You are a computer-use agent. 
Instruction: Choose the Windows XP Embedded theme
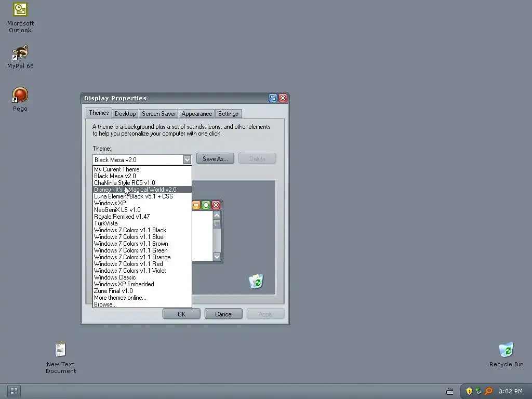142,284
